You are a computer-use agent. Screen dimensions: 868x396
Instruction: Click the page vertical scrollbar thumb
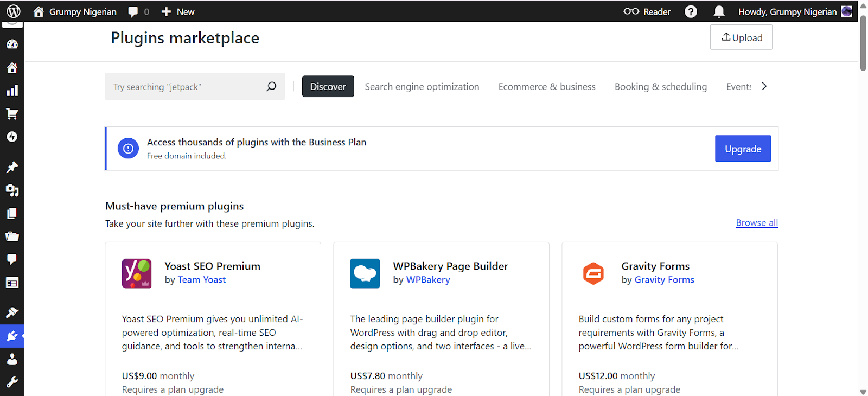[x=863, y=42]
